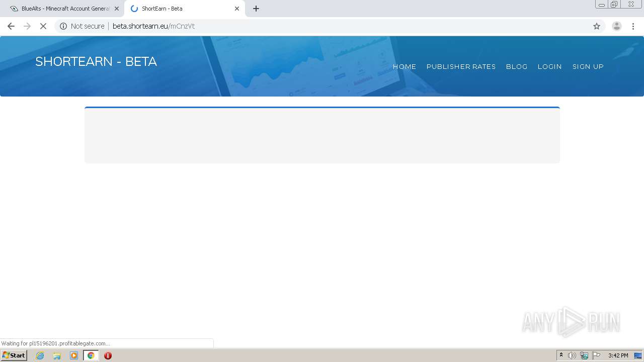Close the ShortEarn - Beta tab
Viewport: 644px width, 362px height.
(x=237, y=9)
